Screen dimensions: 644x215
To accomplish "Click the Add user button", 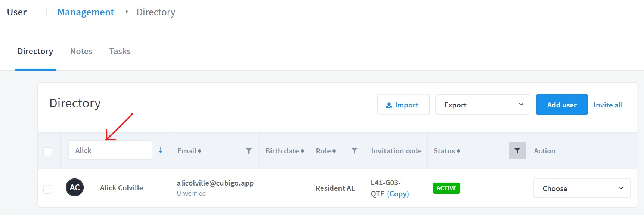I will click(562, 105).
